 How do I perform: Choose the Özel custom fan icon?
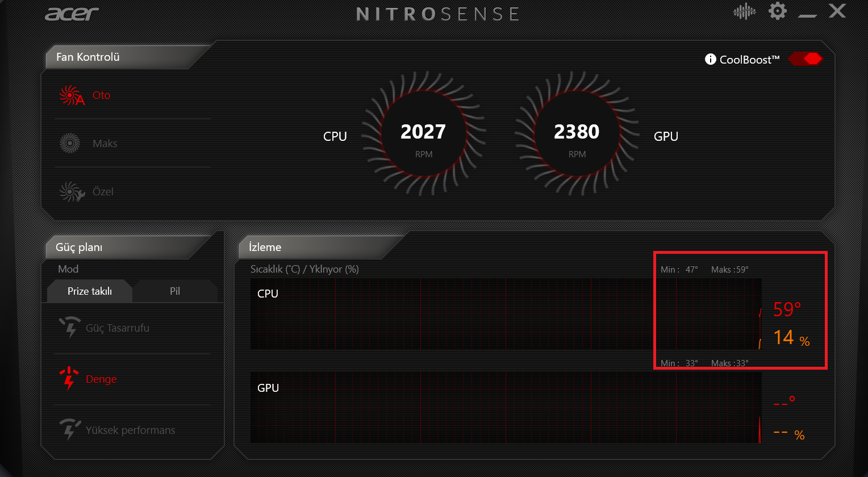[x=72, y=192]
